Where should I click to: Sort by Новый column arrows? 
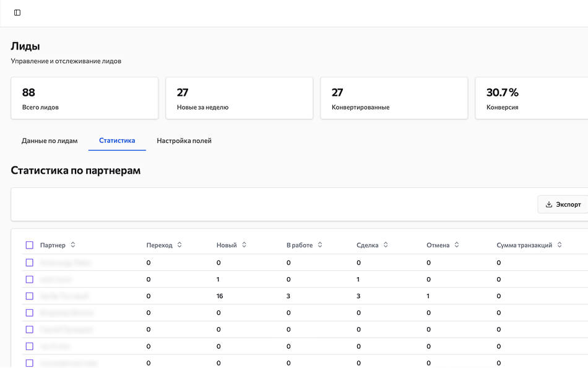pyautogui.click(x=244, y=245)
